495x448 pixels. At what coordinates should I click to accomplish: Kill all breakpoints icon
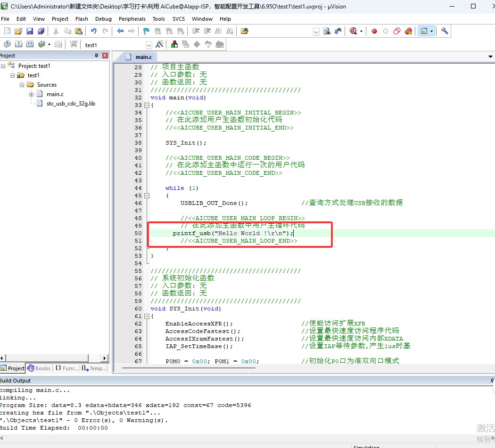pos(408,31)
